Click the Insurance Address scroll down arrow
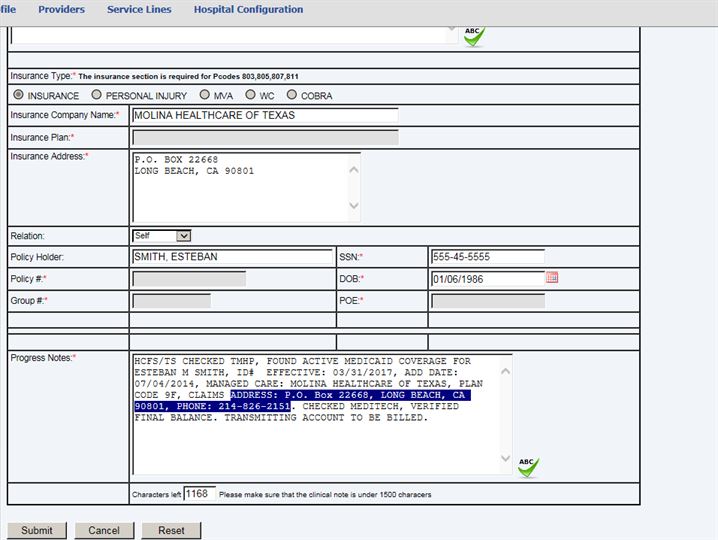The width and height of the screenshot is (718, 540). [353, 207]
